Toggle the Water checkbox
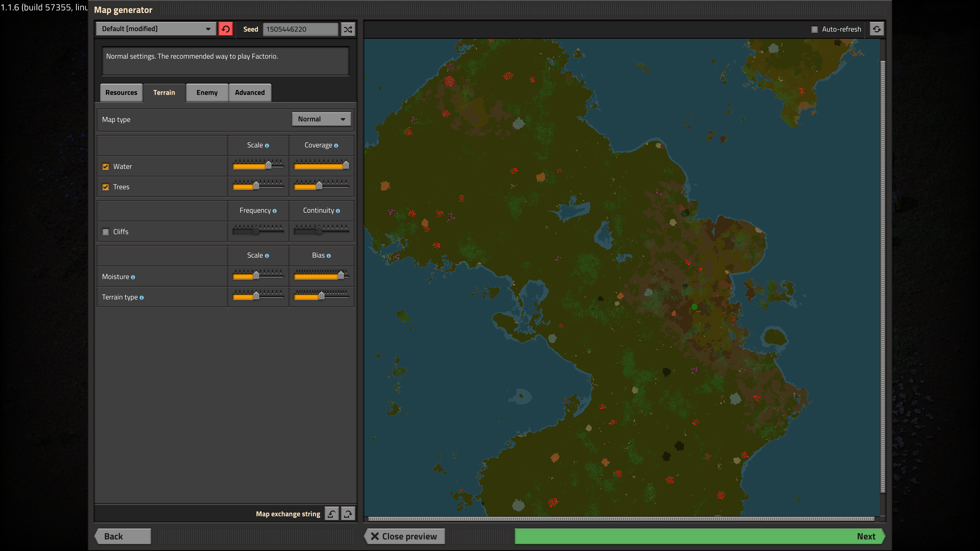 point(106,167)
